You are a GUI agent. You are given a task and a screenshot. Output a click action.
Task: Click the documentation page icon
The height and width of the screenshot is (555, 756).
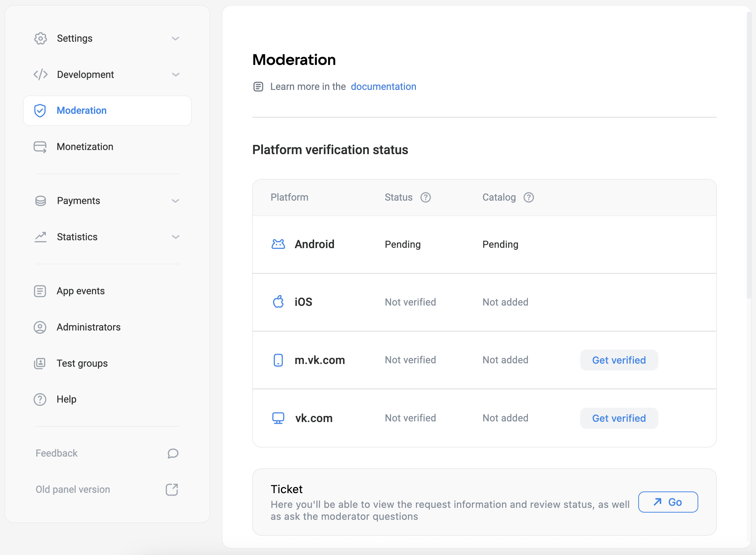(x=258, y=87)
